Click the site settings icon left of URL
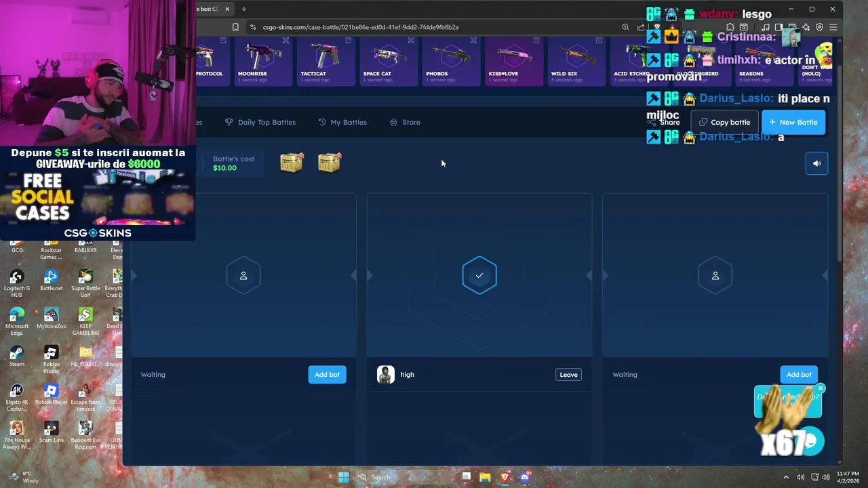The height and width of the screenshot is (488, 868). coord(252,27)
